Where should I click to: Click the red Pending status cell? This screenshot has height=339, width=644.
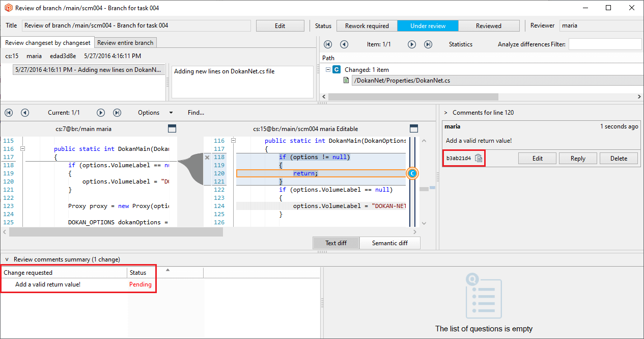coord(141,284)
